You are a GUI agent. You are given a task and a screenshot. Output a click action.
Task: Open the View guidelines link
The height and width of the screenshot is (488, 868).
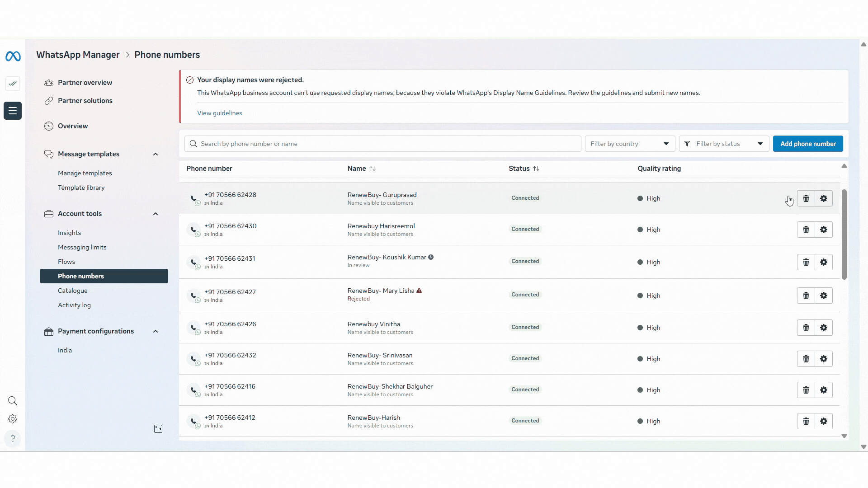[219, 113]
